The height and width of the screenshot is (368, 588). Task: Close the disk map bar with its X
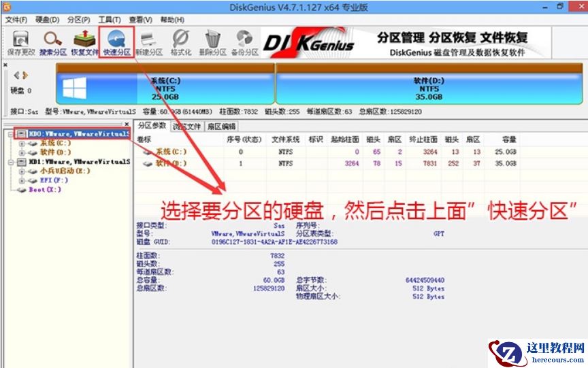(5, 65)
